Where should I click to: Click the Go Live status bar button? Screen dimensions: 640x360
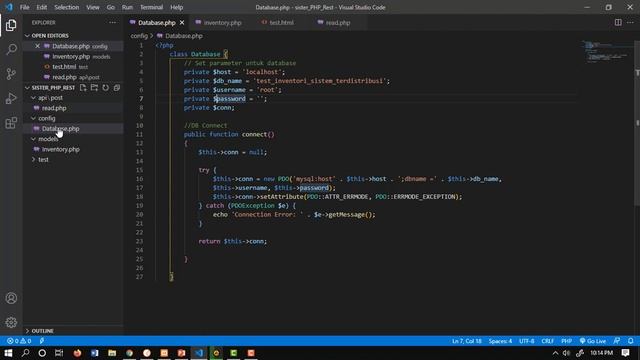(593, 341)
